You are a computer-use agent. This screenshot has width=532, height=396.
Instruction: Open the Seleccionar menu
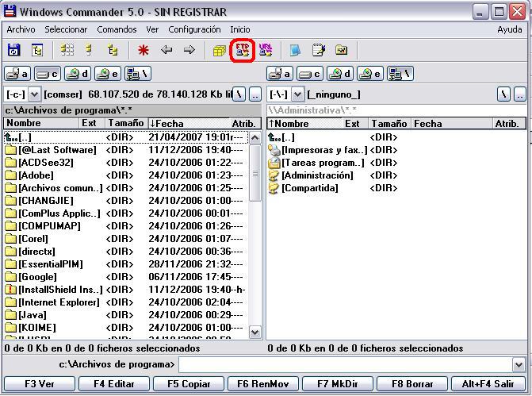(66, 29)
